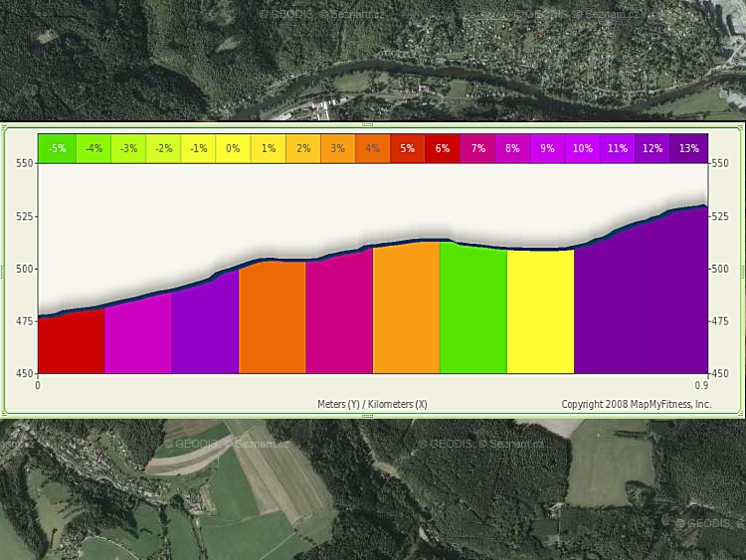Pick the 13% dark purple swatch
The image size is (746, 560).
pos(689,148)
